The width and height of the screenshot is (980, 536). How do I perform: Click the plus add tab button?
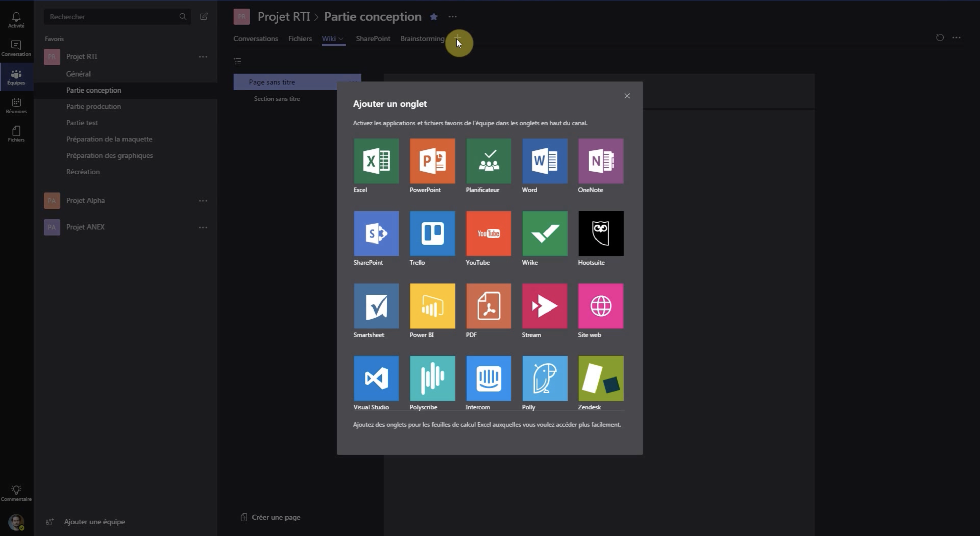pyautogui.click(x=458, y=38)
